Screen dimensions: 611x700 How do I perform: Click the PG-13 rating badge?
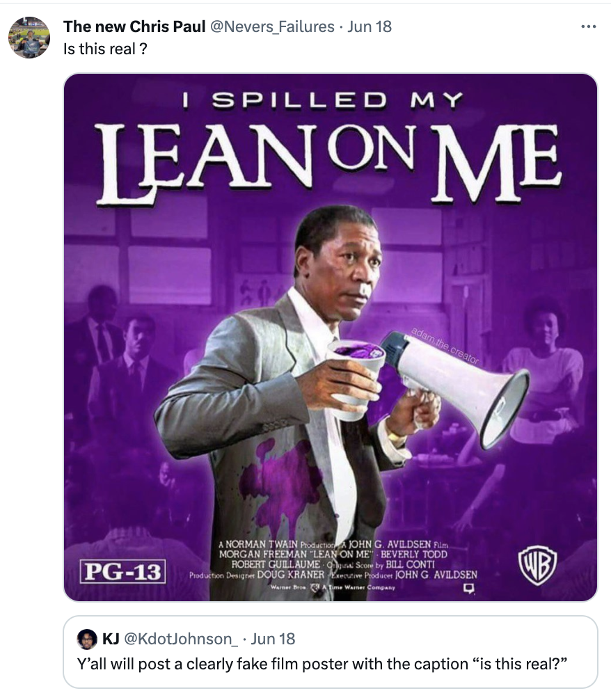pos(122,571)
